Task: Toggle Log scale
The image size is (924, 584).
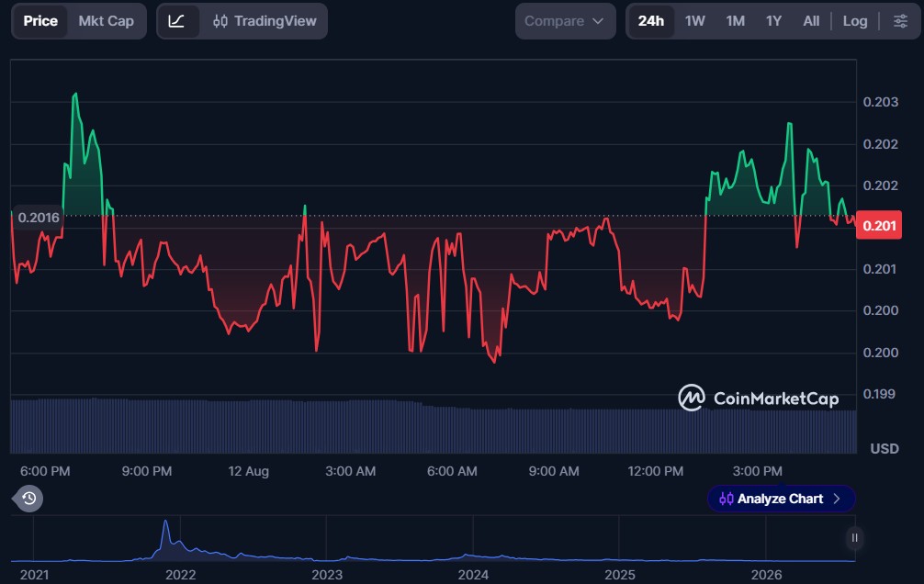Action: pyautogui.click(x=854, y=21)
